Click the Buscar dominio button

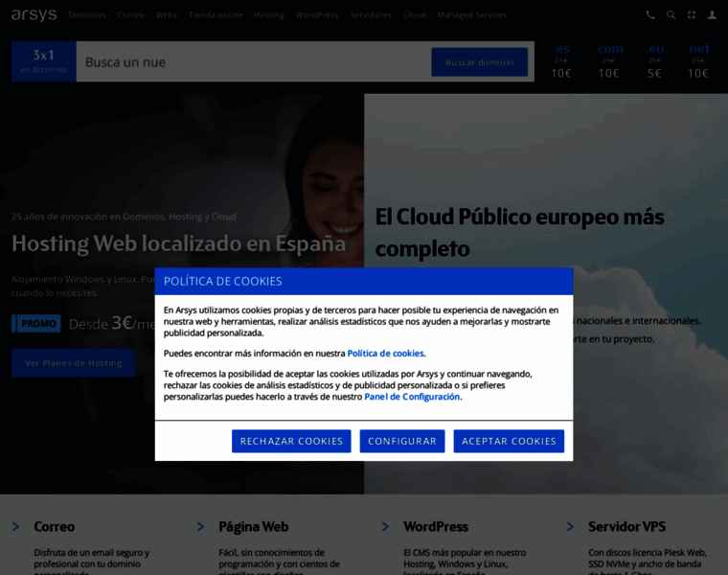click(x=479, y=62)
